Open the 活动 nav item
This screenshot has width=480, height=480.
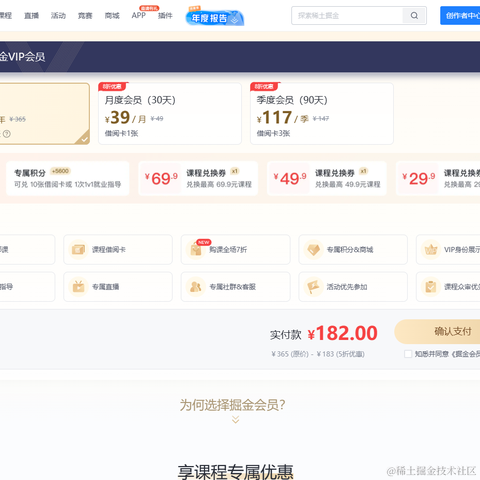pos(58,15)
